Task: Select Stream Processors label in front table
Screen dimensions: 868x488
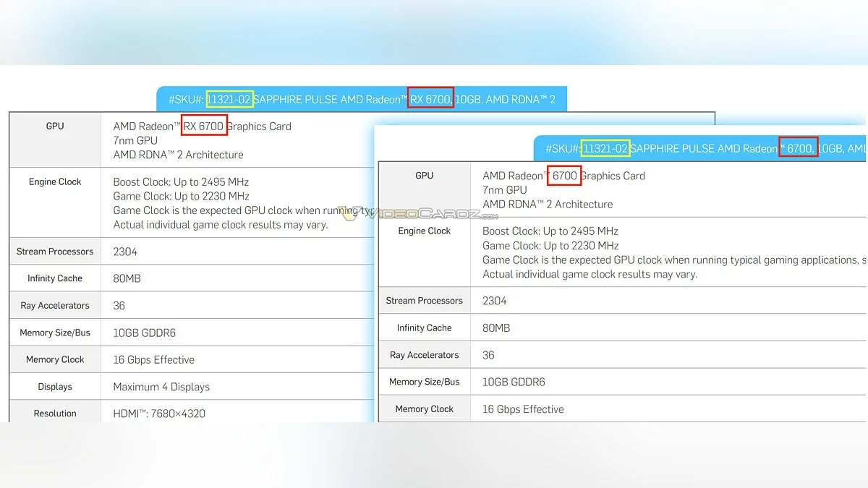Action: tap(425, 301)
